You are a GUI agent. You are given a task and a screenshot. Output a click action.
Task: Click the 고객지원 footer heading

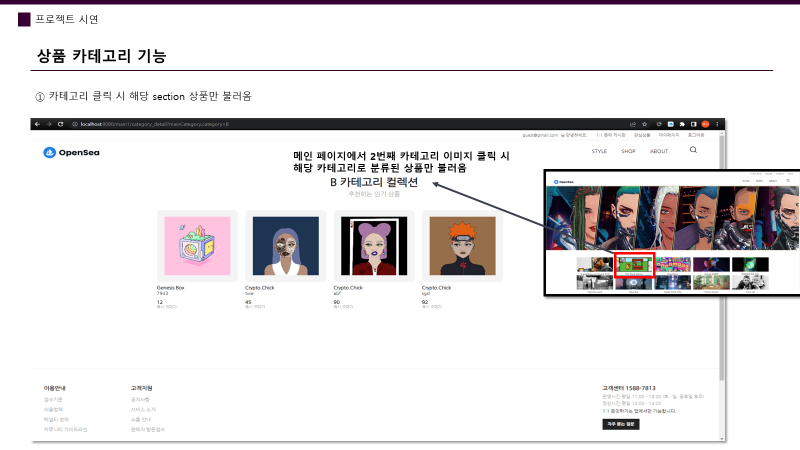pyautogui.click(x=141, y=388)
